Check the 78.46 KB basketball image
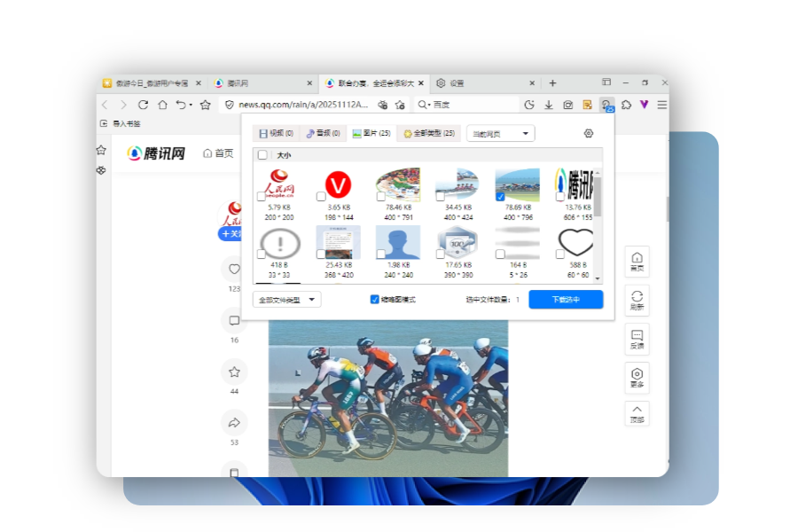This screenshot has width=798, height=532. 380,197
